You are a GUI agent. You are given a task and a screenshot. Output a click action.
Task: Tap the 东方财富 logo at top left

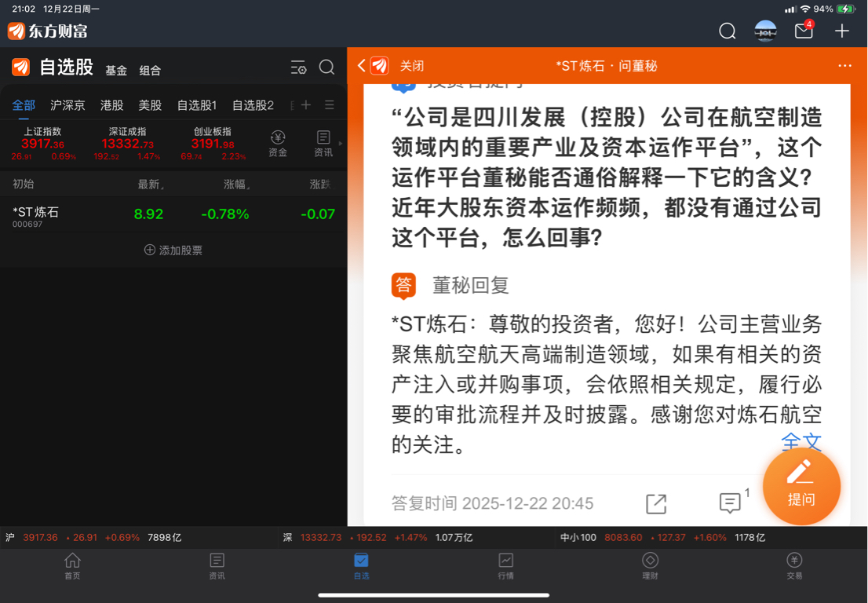pyautogui.click(x=48, y=31)
